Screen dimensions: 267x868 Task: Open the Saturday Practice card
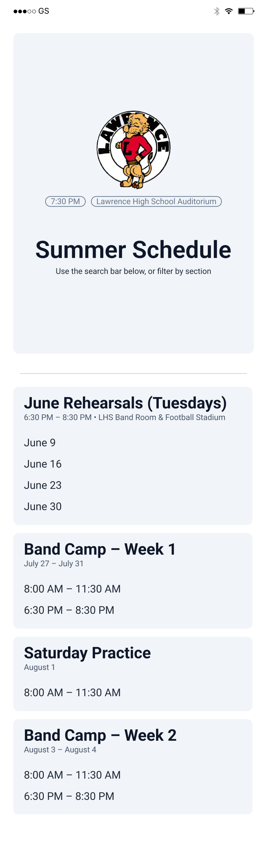pos(87,653)
